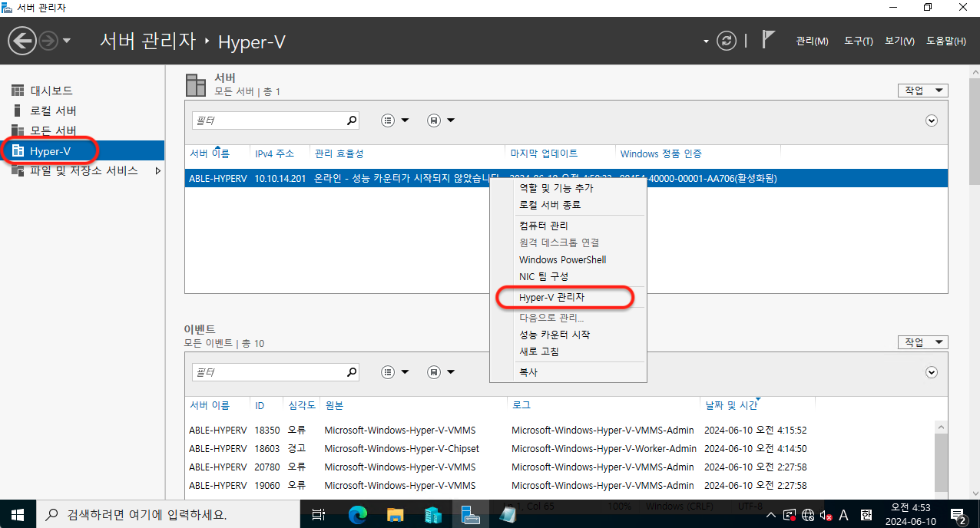Image resolution: width=980 pixels, height=528 pixels.
Task: Open the 작업 dropdown in events section
Action: (922, 342)
